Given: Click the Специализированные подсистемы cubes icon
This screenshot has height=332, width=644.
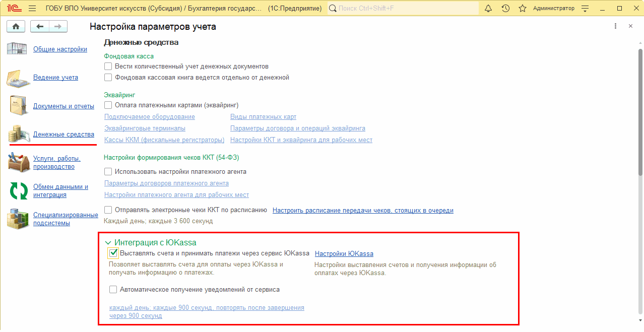Looking at the screenshot, I should 19,219.
